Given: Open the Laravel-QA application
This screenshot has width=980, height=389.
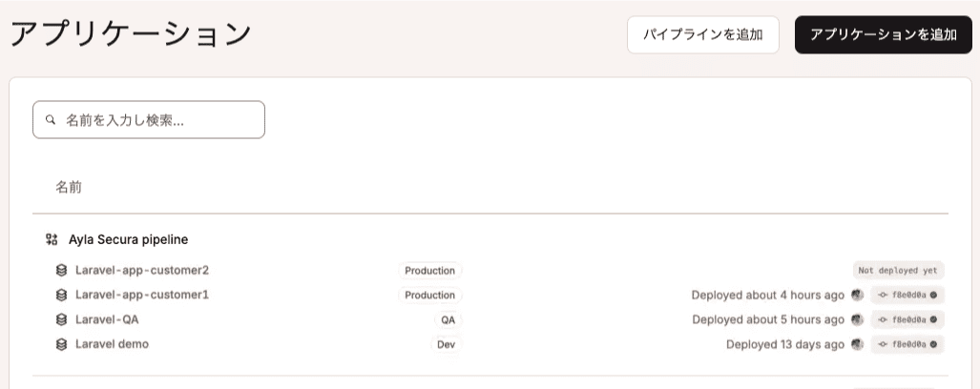Looking at the screenshot, I should [x=107, y=319].
